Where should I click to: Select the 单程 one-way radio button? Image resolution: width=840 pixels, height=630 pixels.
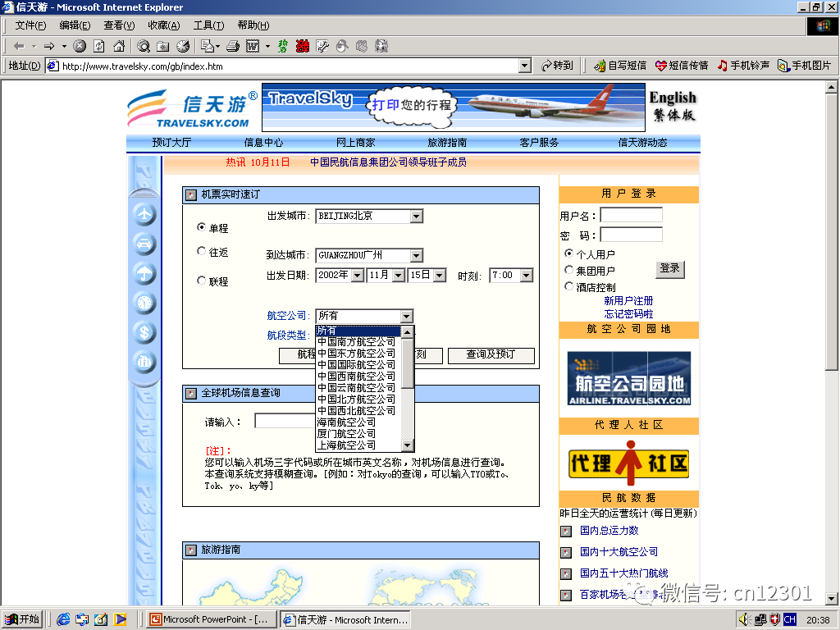click(202, 226)
